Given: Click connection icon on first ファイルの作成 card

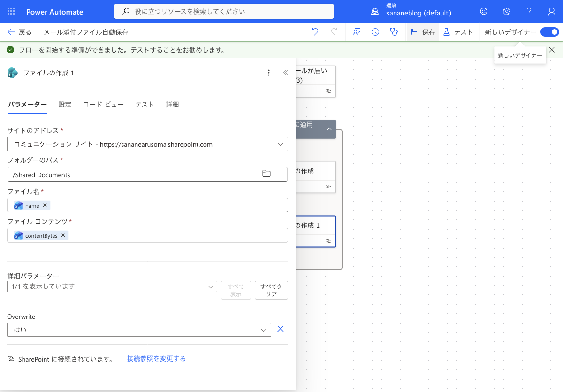Looking at the screenshot, I should click(x=328, y=187).
